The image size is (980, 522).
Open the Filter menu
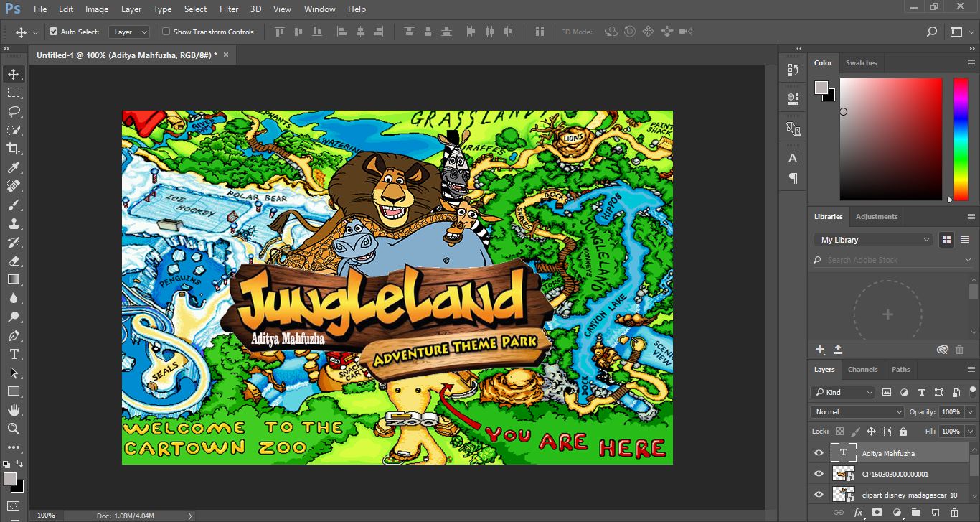229,9
